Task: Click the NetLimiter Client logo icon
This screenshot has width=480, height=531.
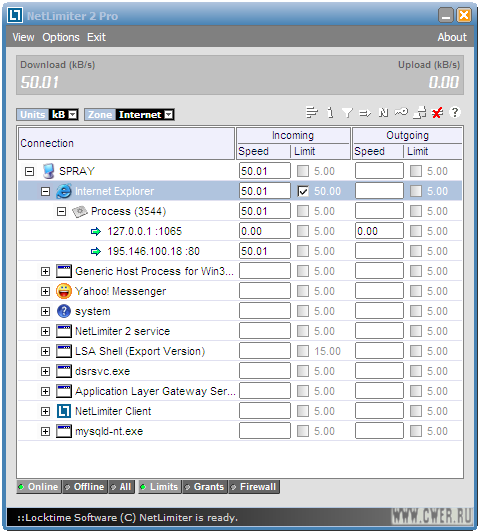Action: click(64, 411)
